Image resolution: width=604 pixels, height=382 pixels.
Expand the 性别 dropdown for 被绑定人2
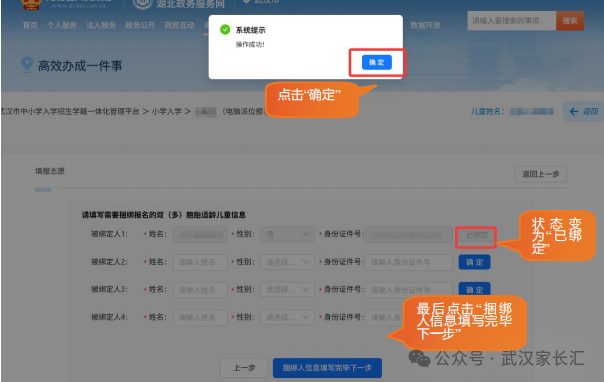click(x=287, y=262)
